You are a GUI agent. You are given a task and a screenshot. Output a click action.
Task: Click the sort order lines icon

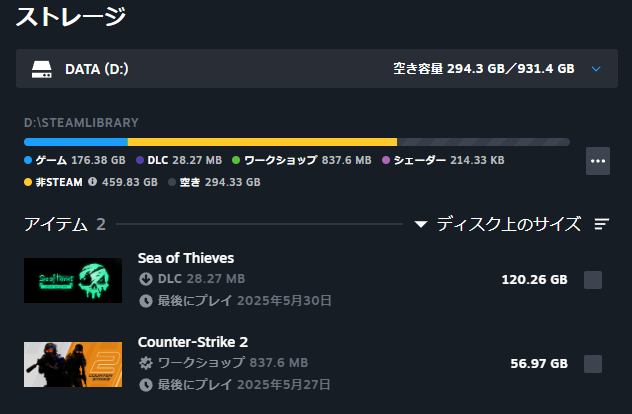601,224
